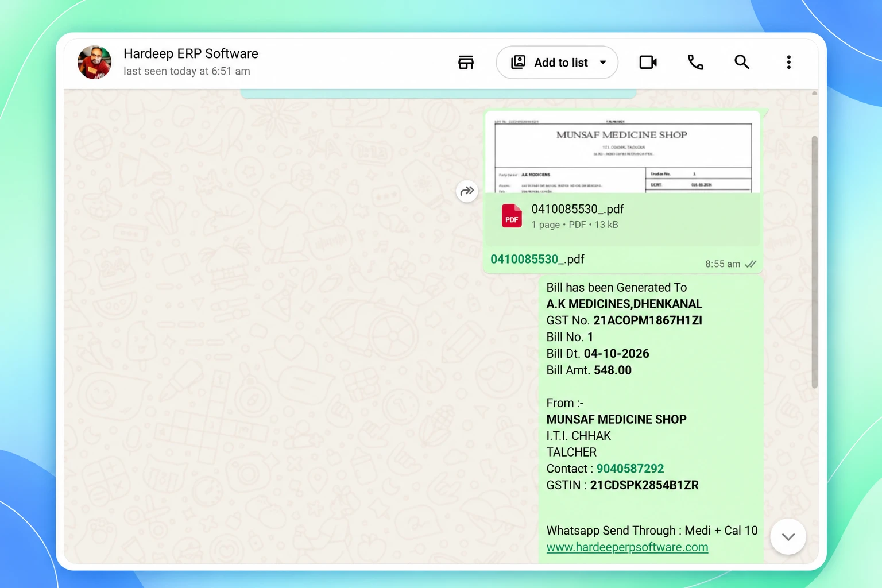This screenshot has width=882, height=588.
Task: Click the bold MUNSAF MEDICINE SHOP sender name
Action: pos(616,419)
